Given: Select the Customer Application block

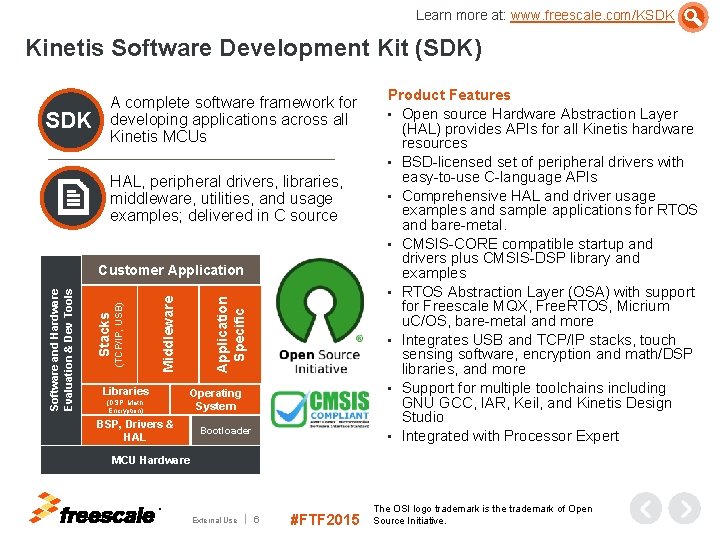Looking at the screenshot, I should 171,270.
